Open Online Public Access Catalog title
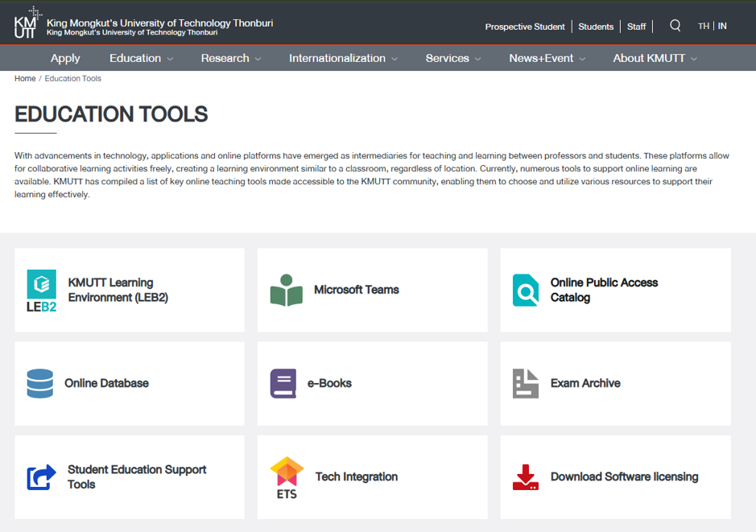This screenshot has width=756, height=532. (x=604, y=290)
